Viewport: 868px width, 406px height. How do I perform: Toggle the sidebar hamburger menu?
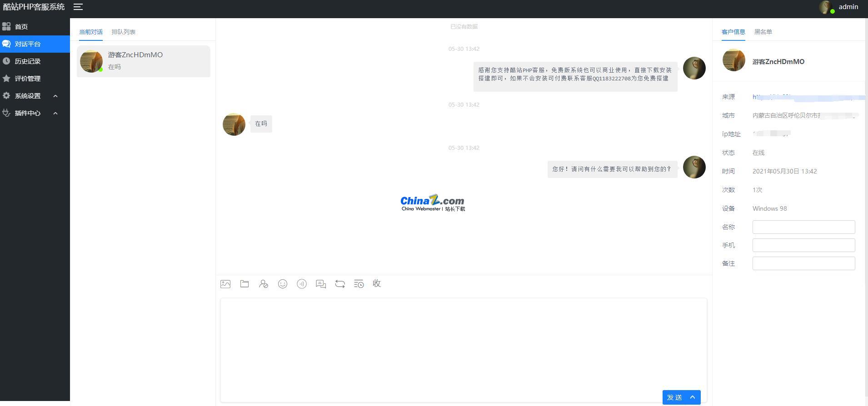78,7
